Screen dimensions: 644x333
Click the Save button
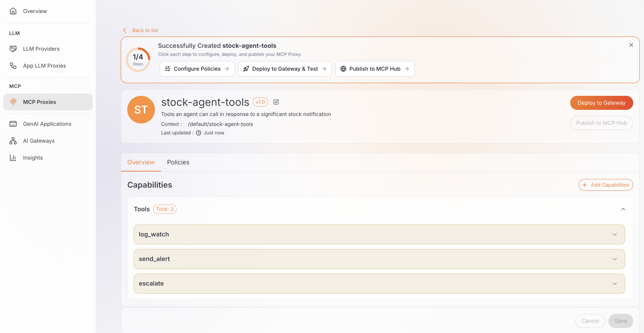click(621, 321)
